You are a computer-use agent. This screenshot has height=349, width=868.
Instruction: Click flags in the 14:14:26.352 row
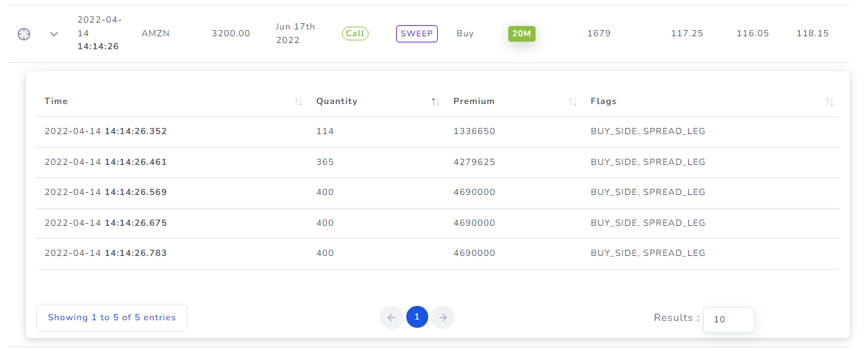click(x=648, y=131)
